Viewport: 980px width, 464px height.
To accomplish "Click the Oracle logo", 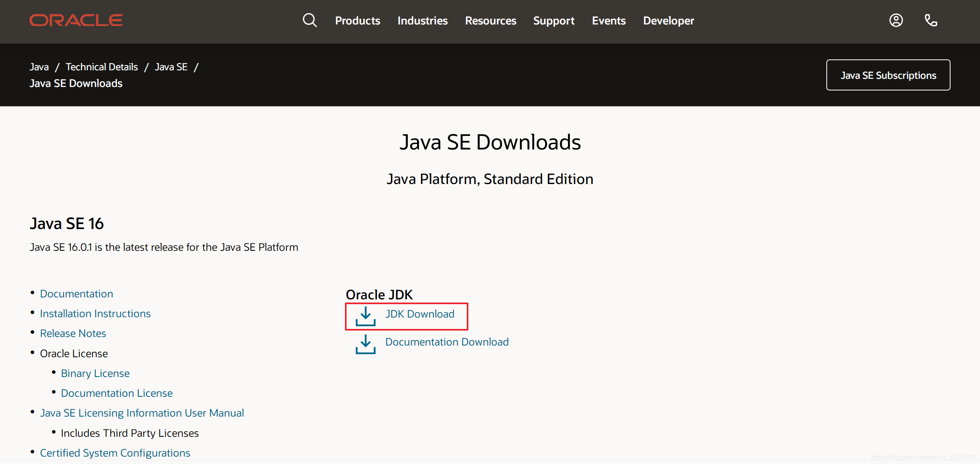I will point(76,20).
